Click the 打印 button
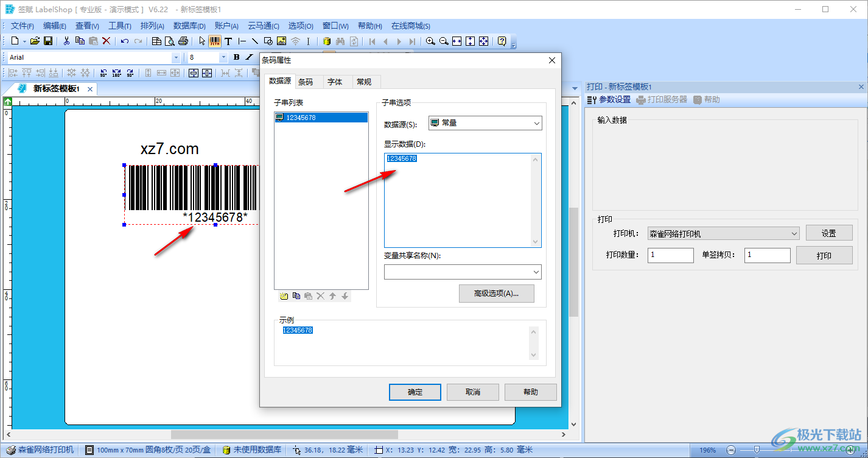868x458 pixels. (x=824, y=255)
